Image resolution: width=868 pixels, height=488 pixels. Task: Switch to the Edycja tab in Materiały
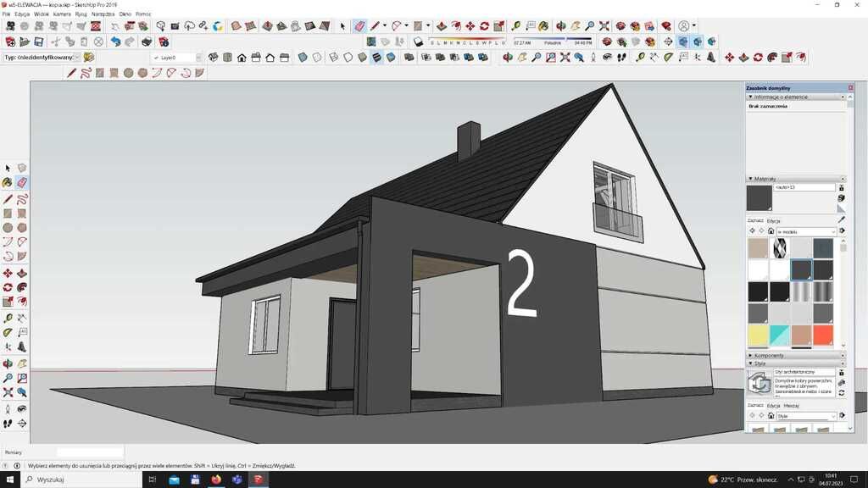[x=773, y=220]
